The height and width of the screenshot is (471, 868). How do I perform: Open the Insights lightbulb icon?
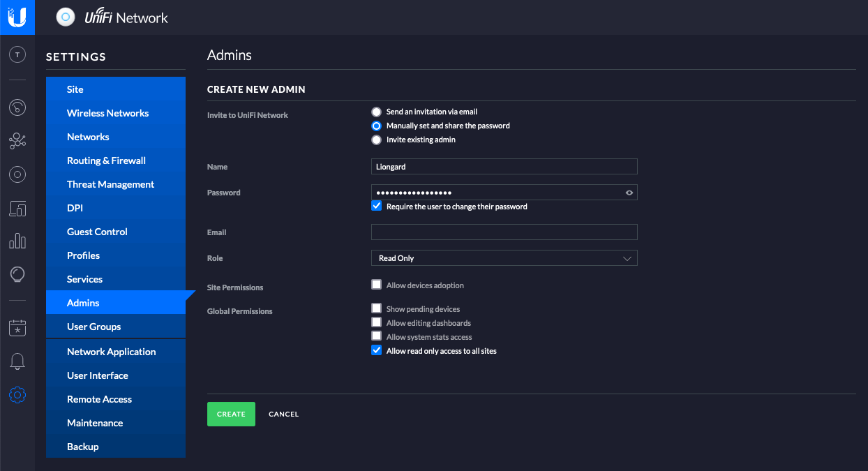(17, 275)
